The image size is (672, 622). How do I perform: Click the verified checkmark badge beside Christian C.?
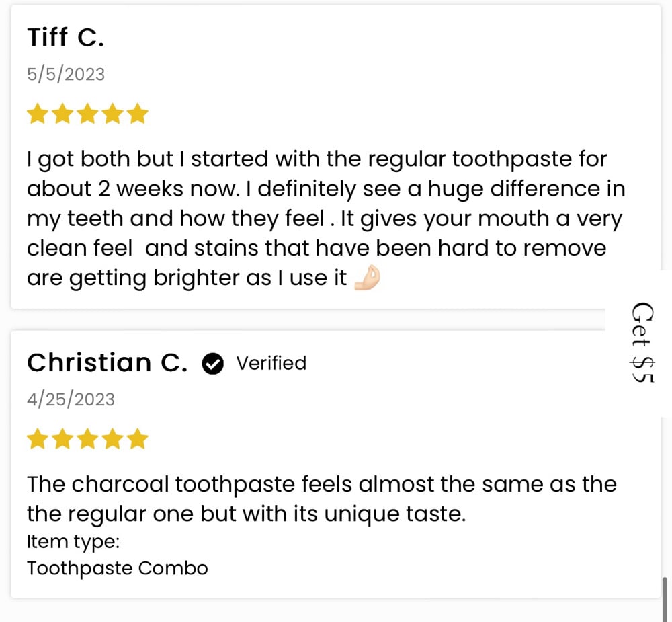[x=213, y=364]
